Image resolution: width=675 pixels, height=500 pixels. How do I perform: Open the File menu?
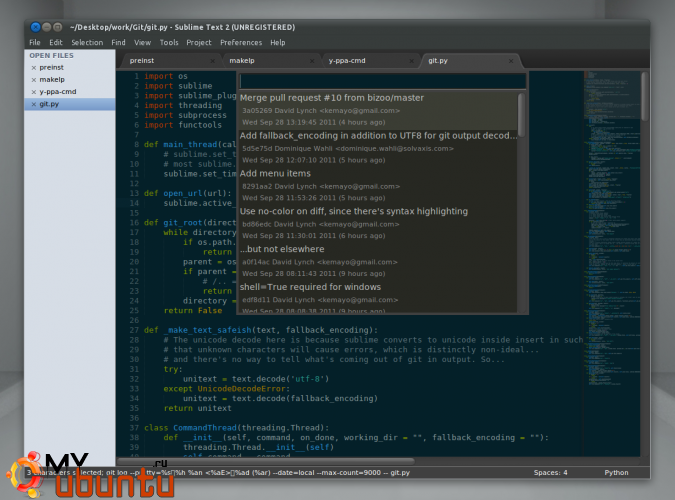(x=35, y=43)
